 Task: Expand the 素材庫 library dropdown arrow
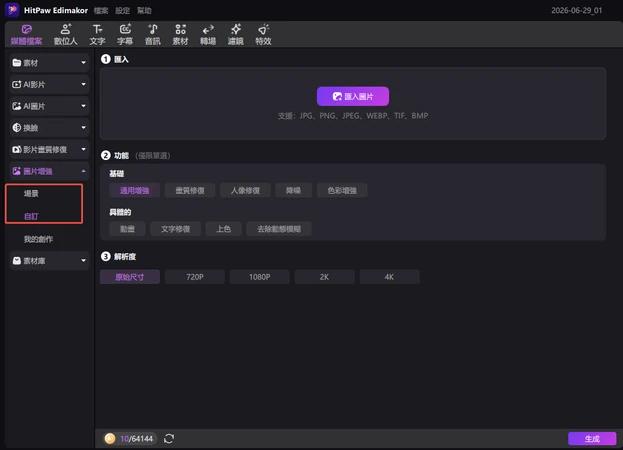[x=83, y=261]
